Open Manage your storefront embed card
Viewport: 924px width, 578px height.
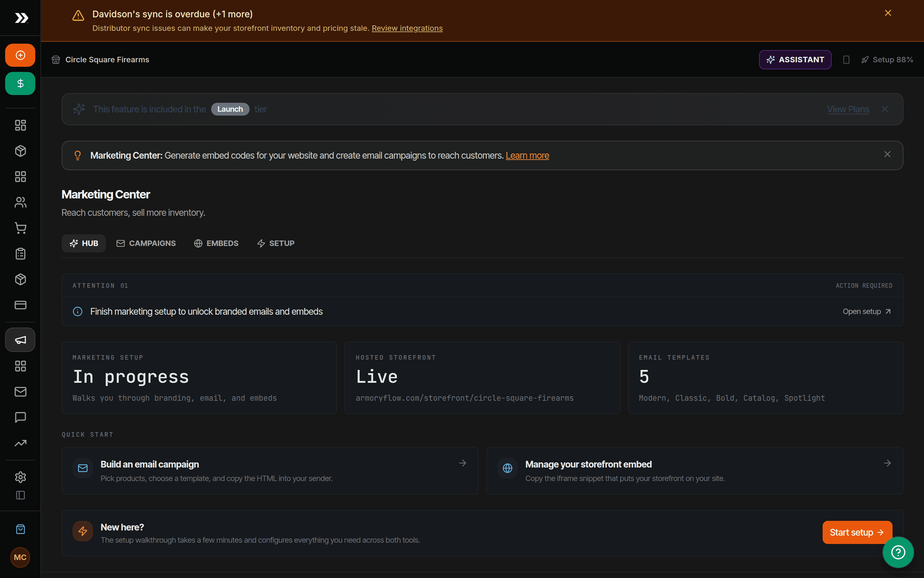[695, 470]
